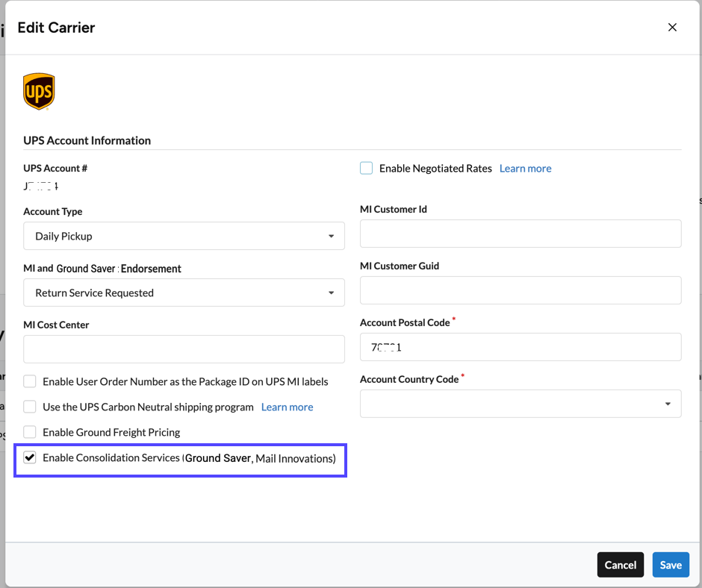Click the UPS shield logo

[x=39, y=91]
